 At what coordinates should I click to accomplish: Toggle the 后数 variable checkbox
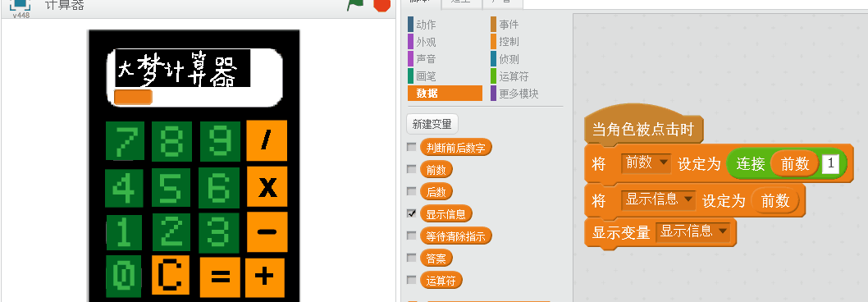click(411, 191)
